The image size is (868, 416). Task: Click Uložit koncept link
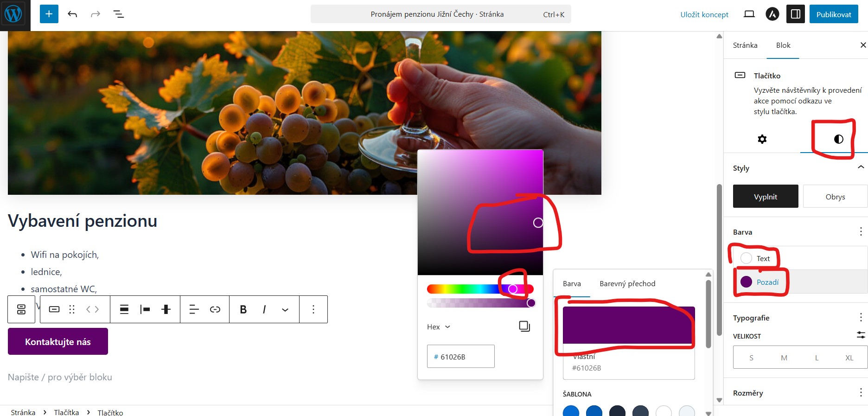[704, 14]
